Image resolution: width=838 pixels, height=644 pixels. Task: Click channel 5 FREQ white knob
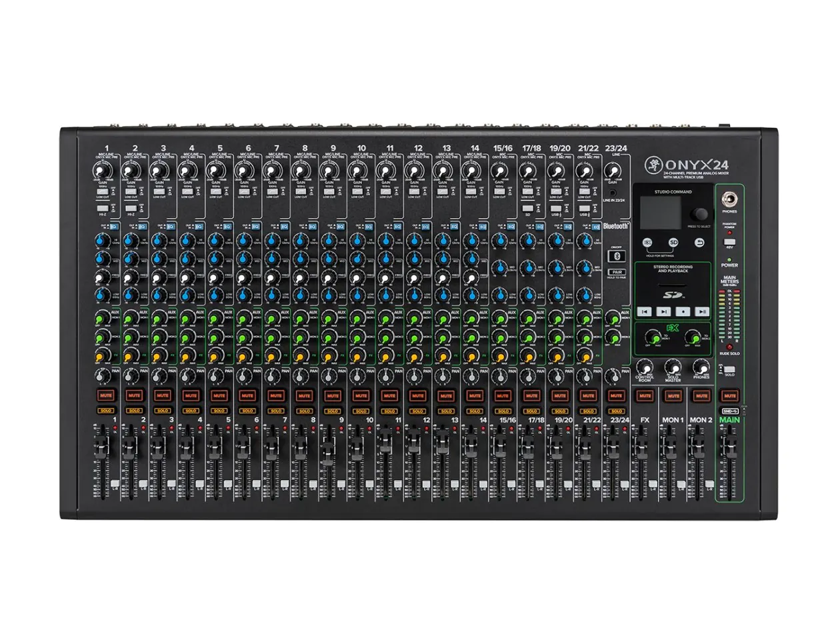[x=215, y=276]
